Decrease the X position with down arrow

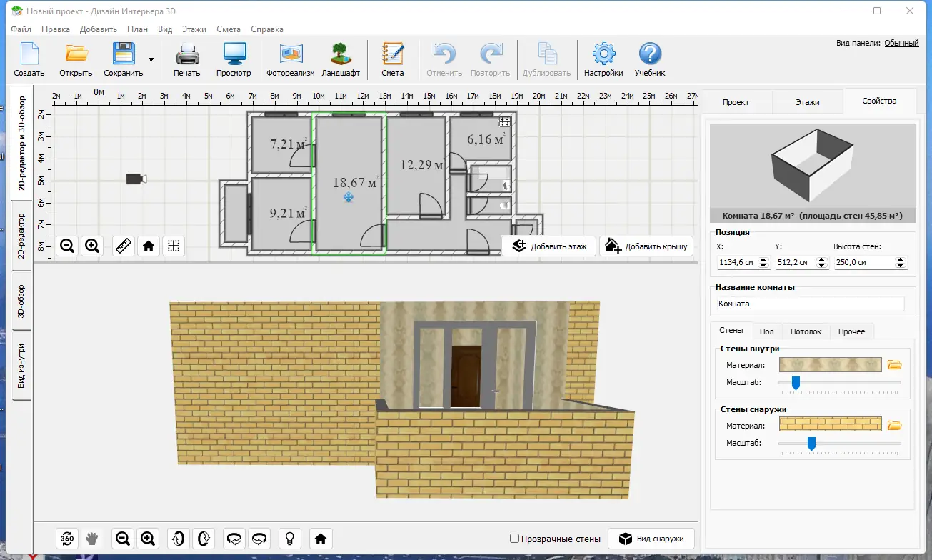pyautogui.click(x=763, y=266)
